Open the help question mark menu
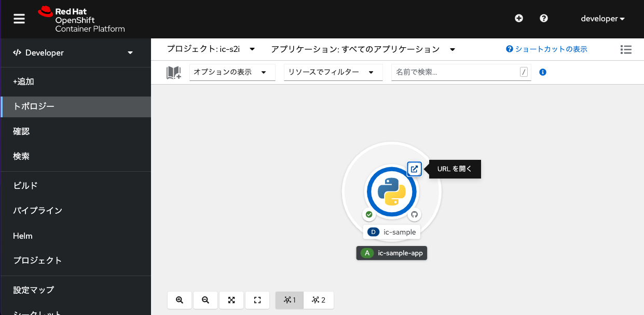The height and width of the screenshot is (315, 644). point(544,18)
